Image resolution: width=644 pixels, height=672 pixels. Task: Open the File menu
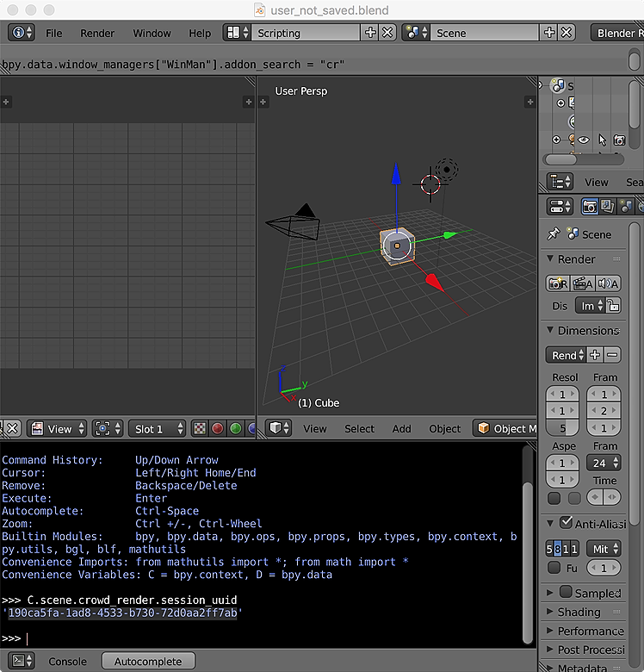54,33
